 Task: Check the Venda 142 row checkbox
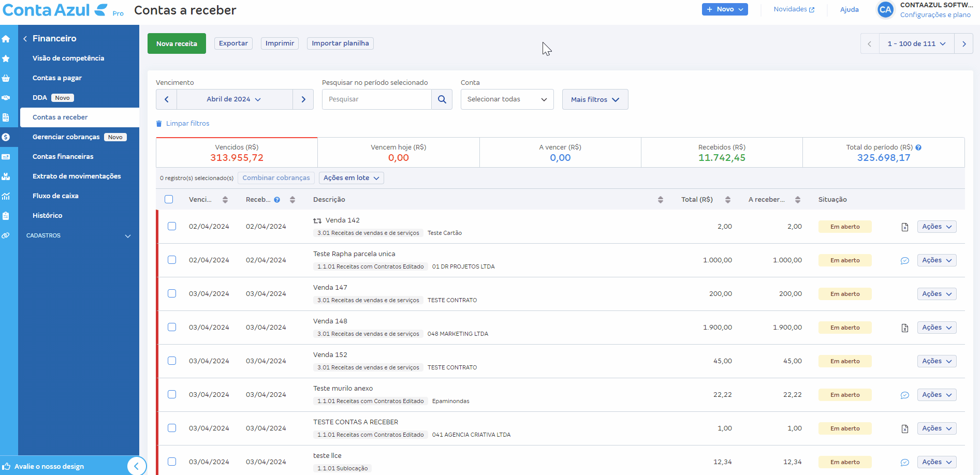pyautogui.click(x=172, y=226)
